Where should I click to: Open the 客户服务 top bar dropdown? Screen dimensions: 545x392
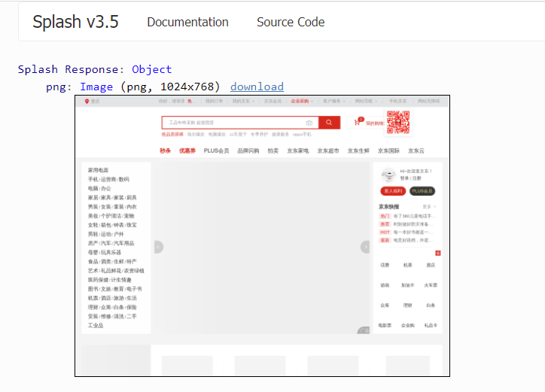(x=334, y=101)
